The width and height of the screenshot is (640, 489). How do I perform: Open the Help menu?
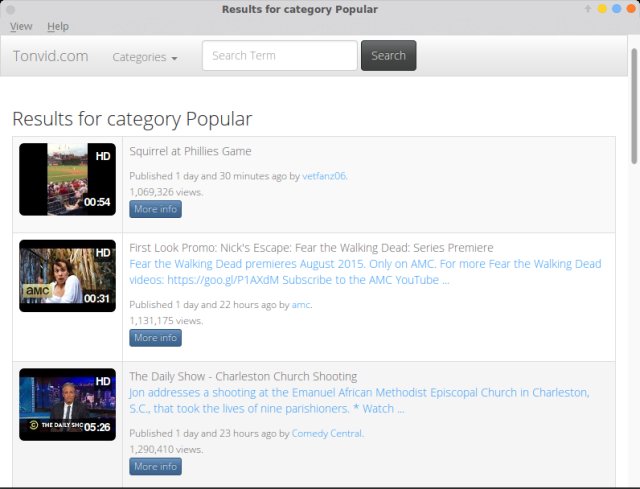point(58,27)
